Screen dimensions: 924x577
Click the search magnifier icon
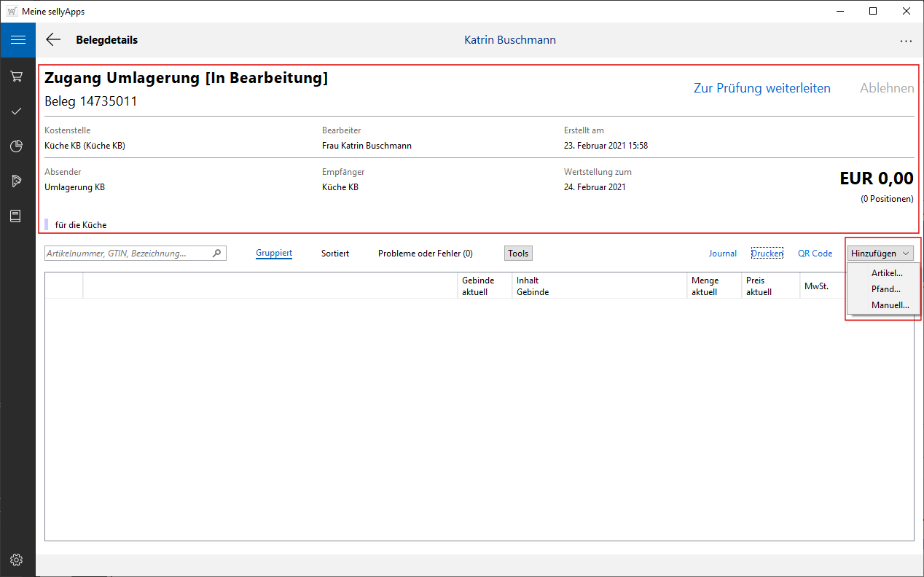(216, 254)
